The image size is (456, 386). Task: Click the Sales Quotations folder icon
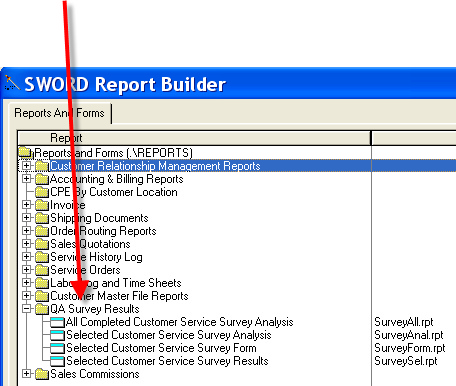[42, 244]
